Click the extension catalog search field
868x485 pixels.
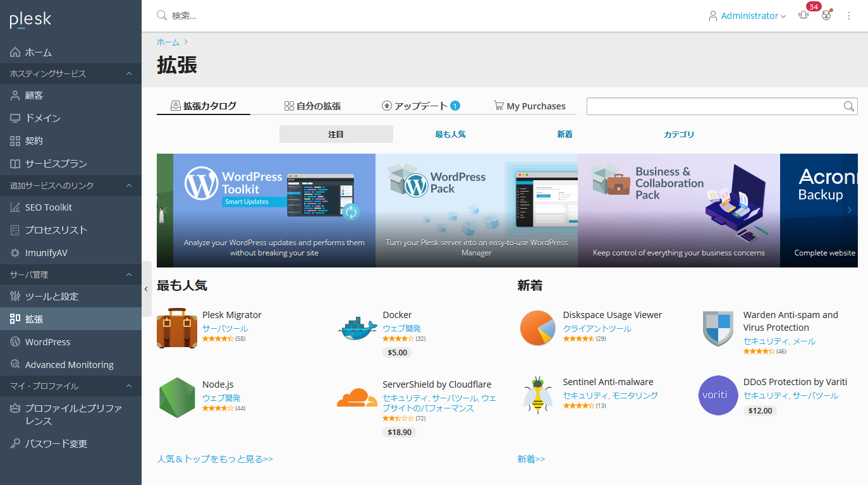714,106
